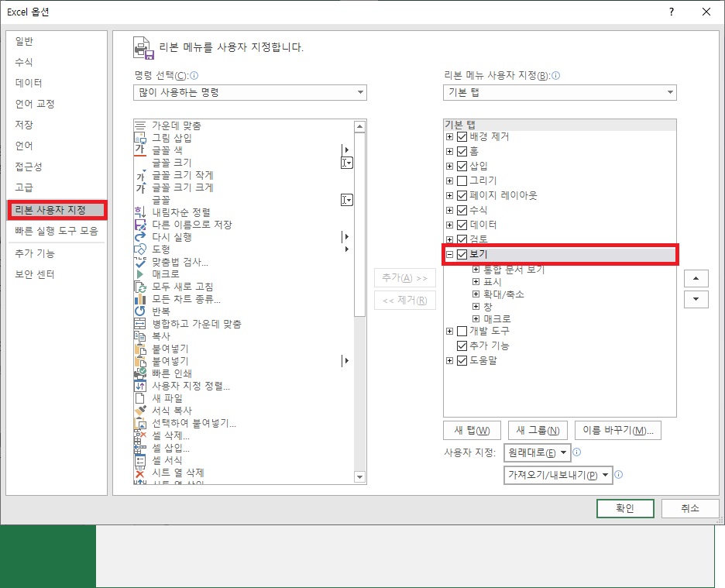
Task: Open the 가져오기/내보내기 dropdown
Action: (x=558, y=475)
